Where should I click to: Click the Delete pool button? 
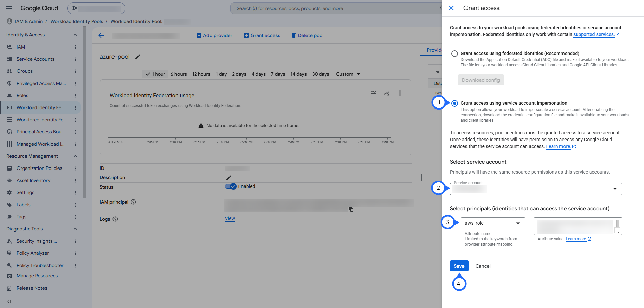(307, 35)
